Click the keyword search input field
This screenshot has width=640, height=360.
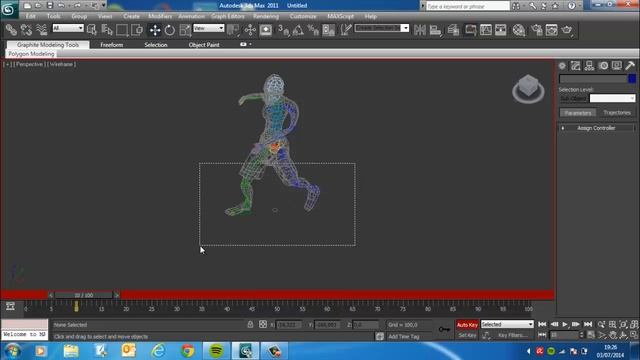(x=468, y=6)
